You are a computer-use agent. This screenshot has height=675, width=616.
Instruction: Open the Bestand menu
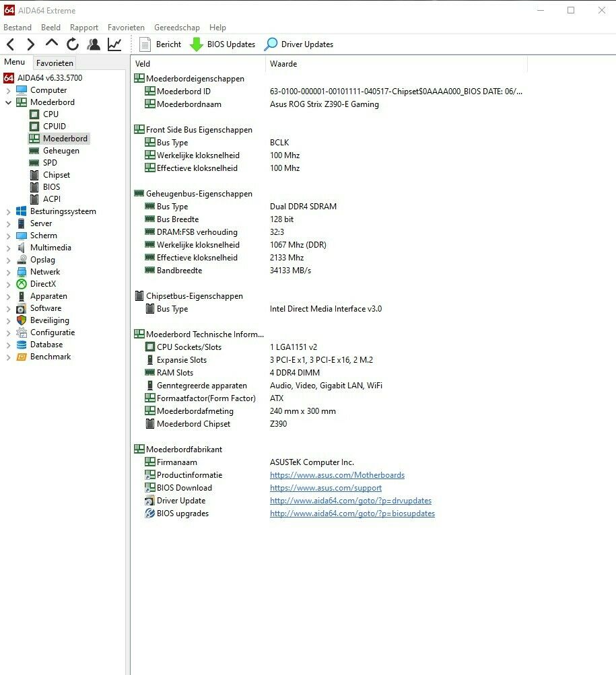coord(18,28)
